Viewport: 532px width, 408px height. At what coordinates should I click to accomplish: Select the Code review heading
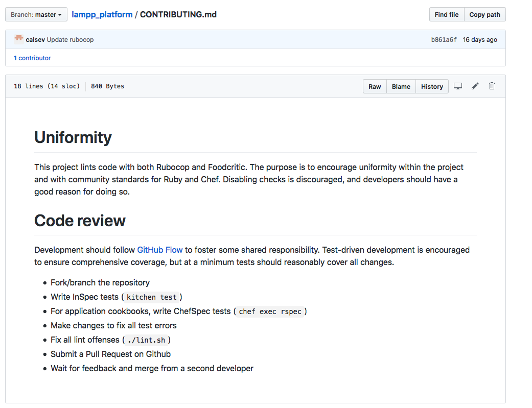[x=80, y=220]
